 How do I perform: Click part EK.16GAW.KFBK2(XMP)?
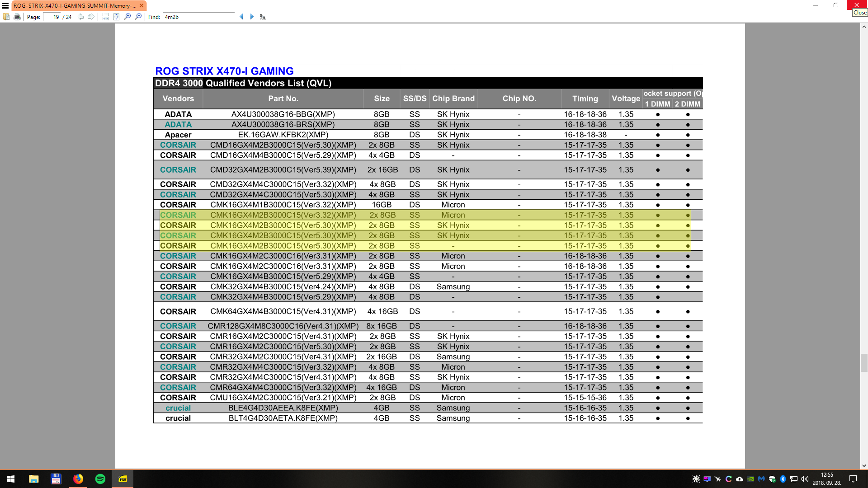(x=283, y=135)
